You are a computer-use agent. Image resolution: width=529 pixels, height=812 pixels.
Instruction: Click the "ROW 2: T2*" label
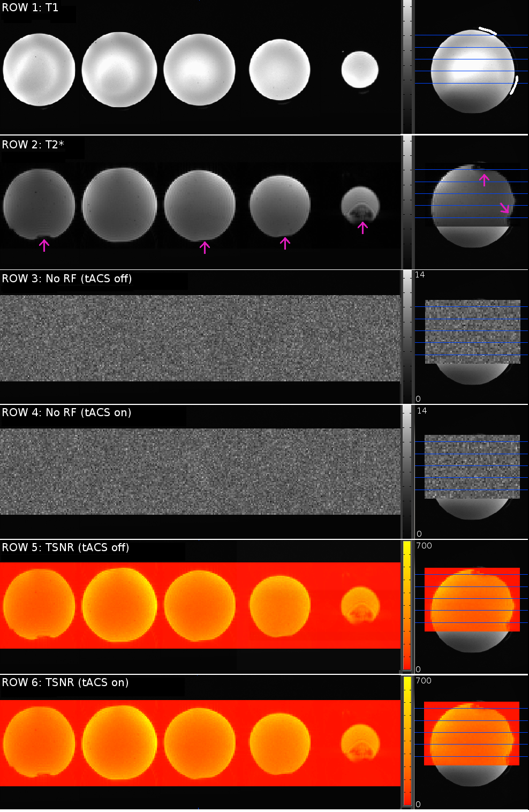33,145
